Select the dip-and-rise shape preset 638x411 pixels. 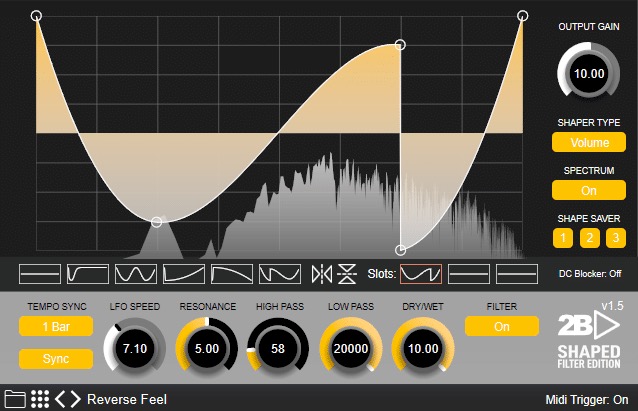[280, 274]
